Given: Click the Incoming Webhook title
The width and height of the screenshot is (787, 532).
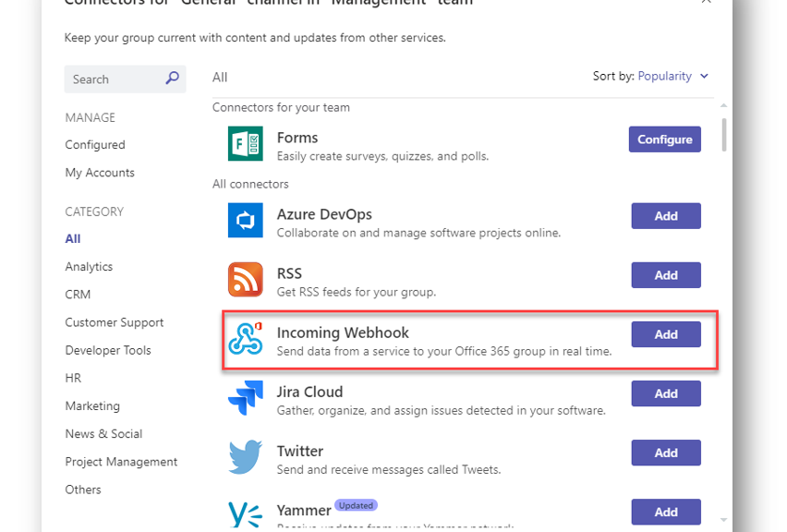Looking at the screenshot, I should coord(343,332).
